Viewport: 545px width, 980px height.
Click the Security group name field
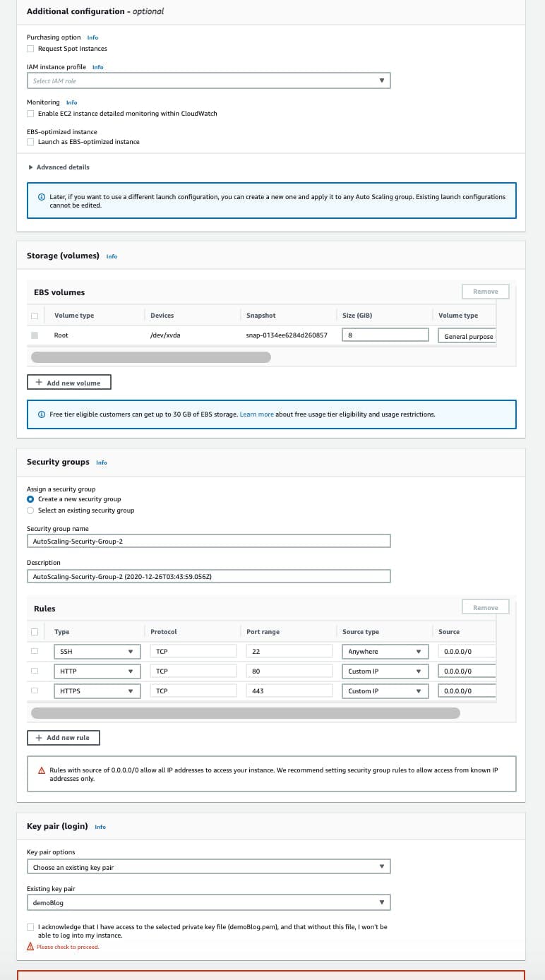(x=209, y=541)
